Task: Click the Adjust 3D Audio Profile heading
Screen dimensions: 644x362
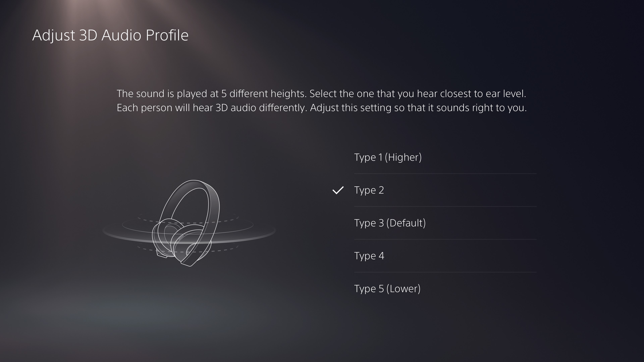Action: tap(110, 35)
